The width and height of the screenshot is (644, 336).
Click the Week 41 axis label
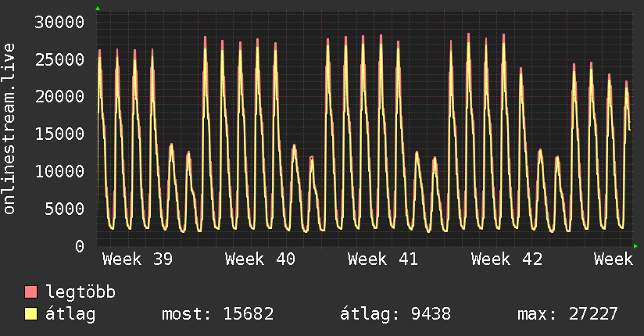point(383,259)
